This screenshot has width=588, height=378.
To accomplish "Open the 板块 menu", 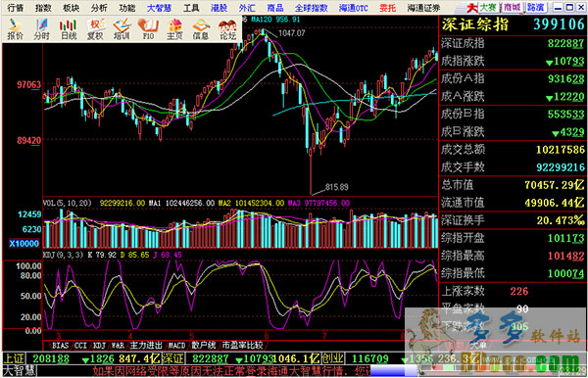I will coord(71,8).
